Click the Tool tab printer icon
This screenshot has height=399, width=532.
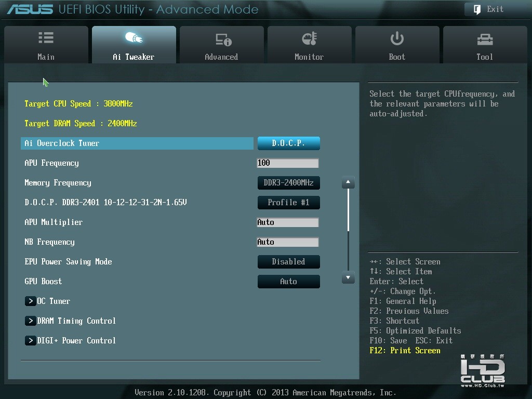485,39
